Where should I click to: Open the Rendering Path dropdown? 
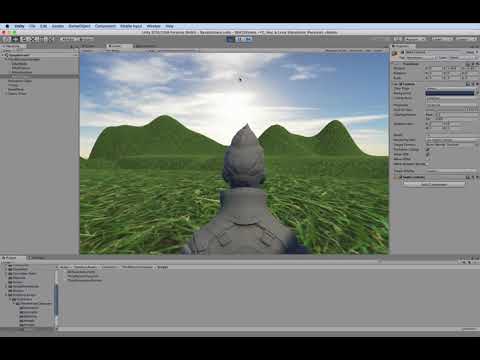pyautogui.click(x=451, y=140)
